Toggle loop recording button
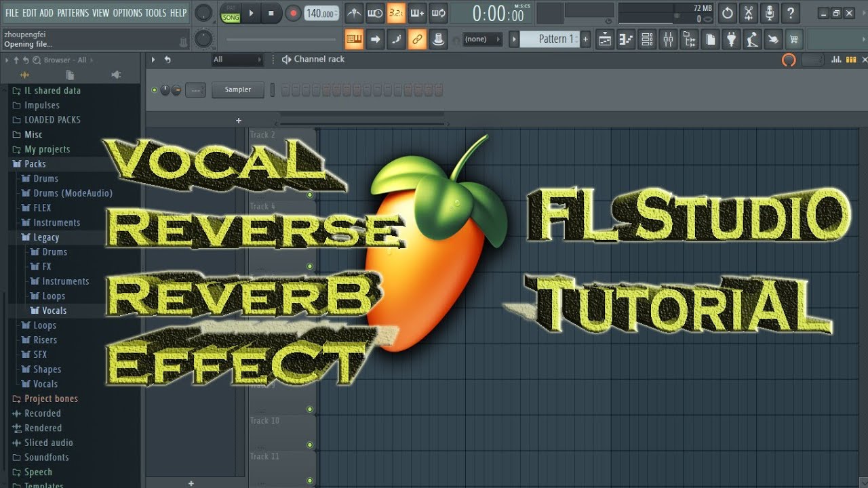The width and height of the screenshot is (868, 488). (438, 13)
